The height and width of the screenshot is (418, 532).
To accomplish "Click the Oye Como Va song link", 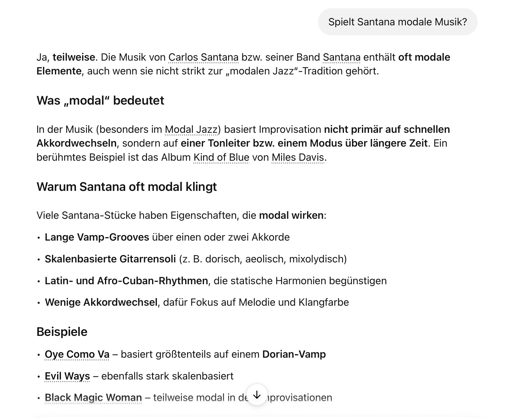I will pyautogui.click(x=77, y=354).
